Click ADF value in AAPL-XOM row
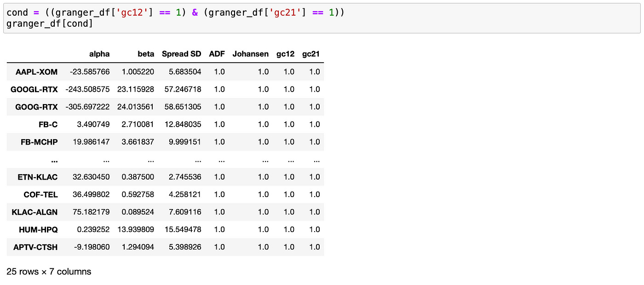The width and height of the screenshot is (644, 285). [x=219, y=72]
